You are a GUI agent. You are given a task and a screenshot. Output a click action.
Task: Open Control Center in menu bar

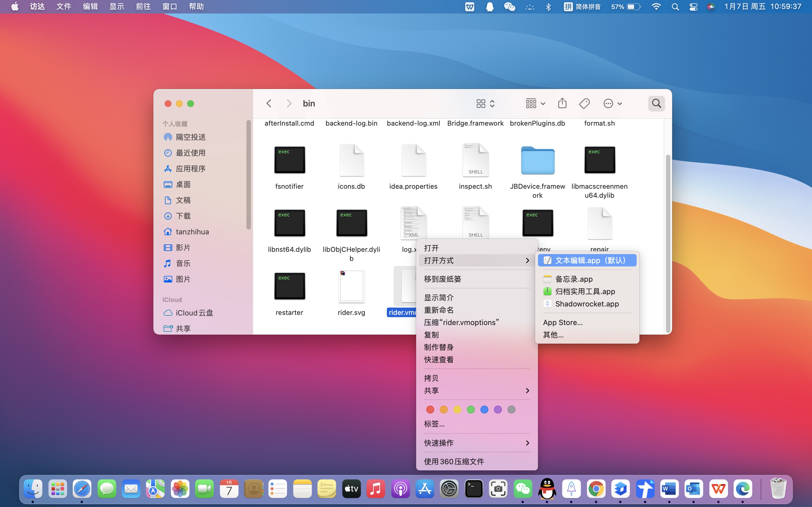pyautogui.click(x=693, y=7)
